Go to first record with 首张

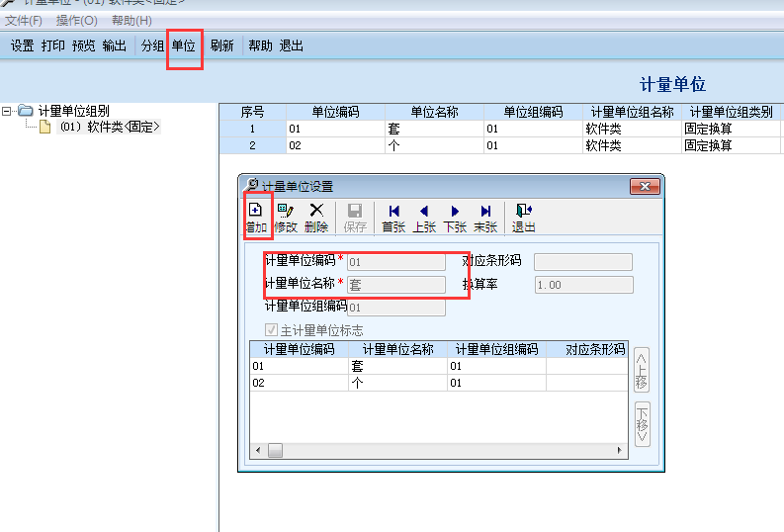[x=393, y=217]
